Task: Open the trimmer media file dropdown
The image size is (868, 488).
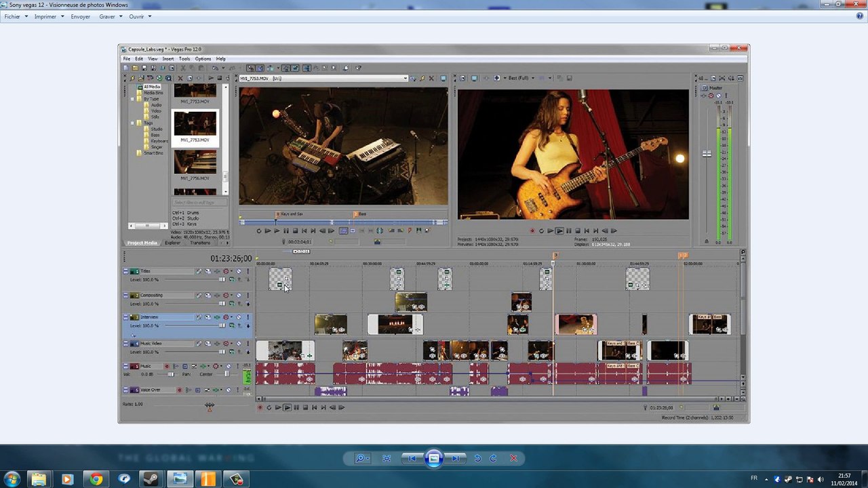Action: point(406,79)
